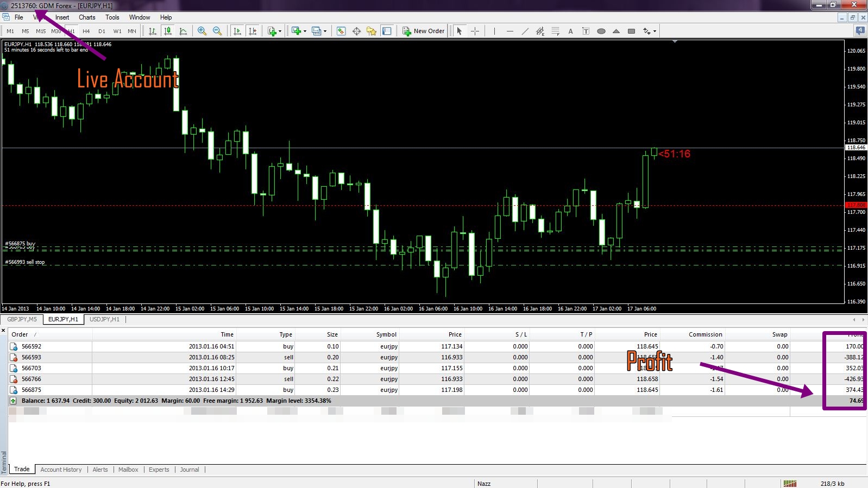The height and width of the screenshot is (488, 868).
Task: Switch to bar chart display
Action: (153, 31)
